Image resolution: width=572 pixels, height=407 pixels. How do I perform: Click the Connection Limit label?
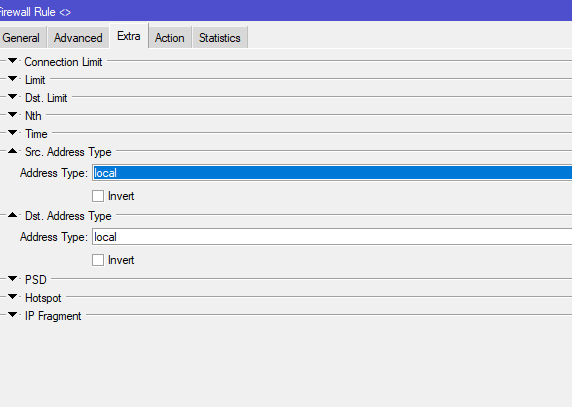(x=63, y=62)
